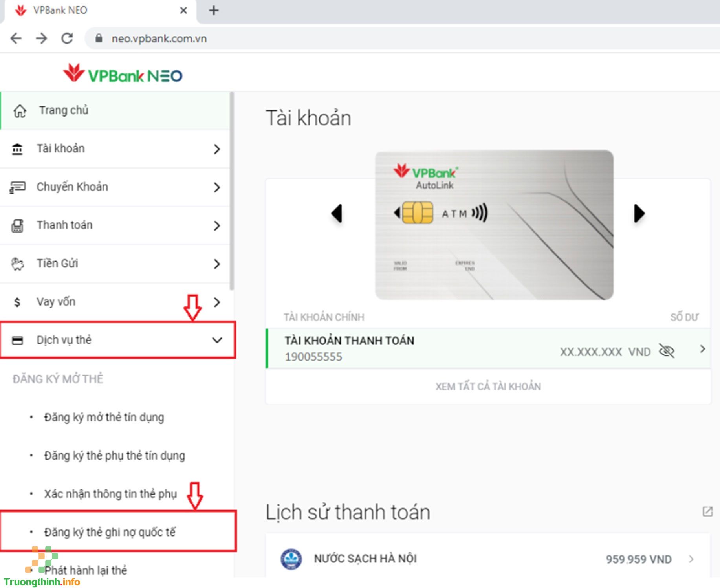Close the VPBank NEO browser tab

pyautogui.click(x=183, y=11)
